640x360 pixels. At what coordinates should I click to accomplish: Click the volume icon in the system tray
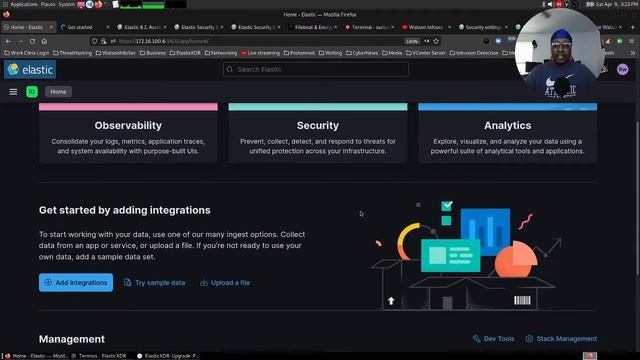pyautogui.click(x=550, y=4)
